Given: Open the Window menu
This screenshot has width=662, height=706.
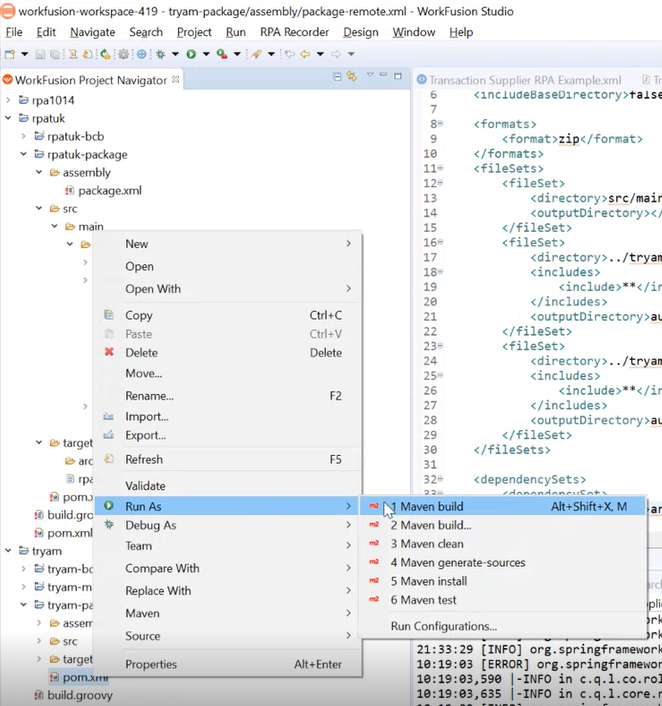Looking at the screenshot, I should coord(414,32).
